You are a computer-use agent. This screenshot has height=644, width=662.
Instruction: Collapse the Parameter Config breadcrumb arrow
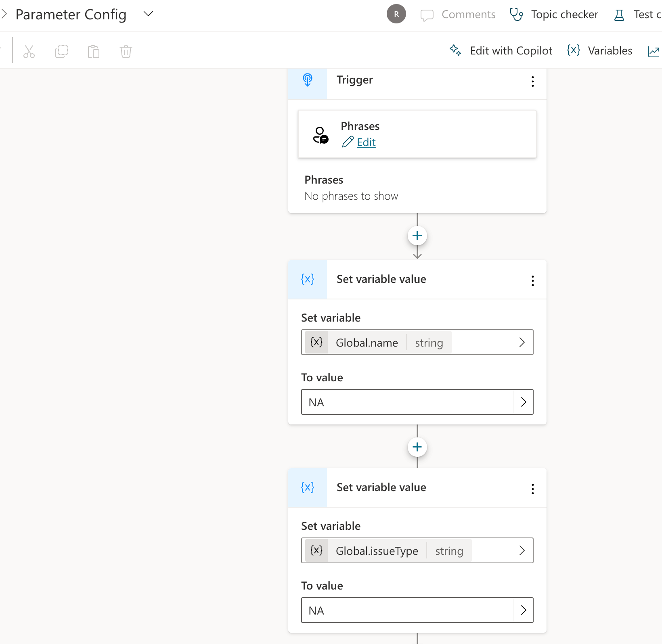[4, 13]
